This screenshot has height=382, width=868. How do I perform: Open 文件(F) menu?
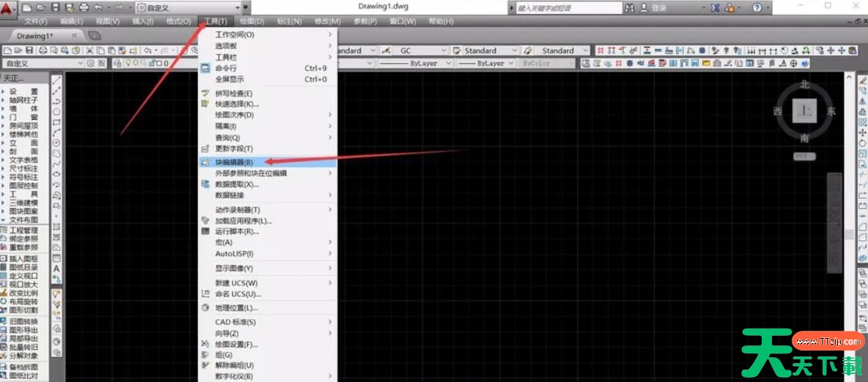[36, 21]
